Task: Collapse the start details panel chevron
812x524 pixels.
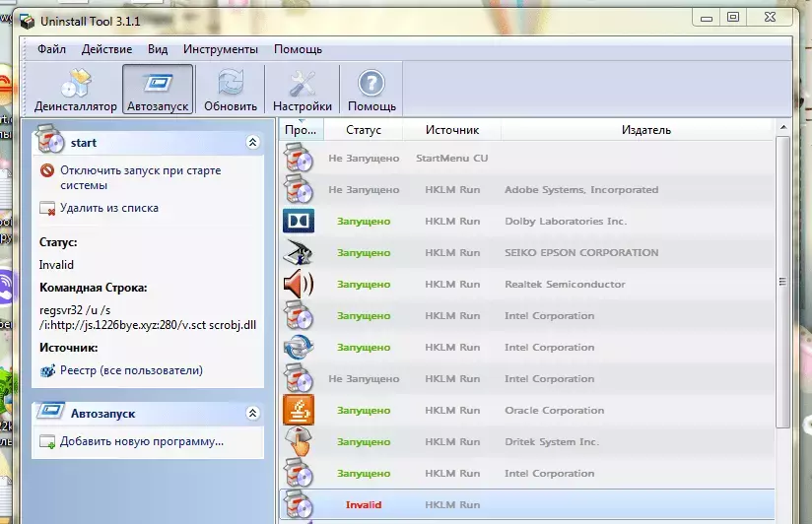Action: [x=252, y=143]
